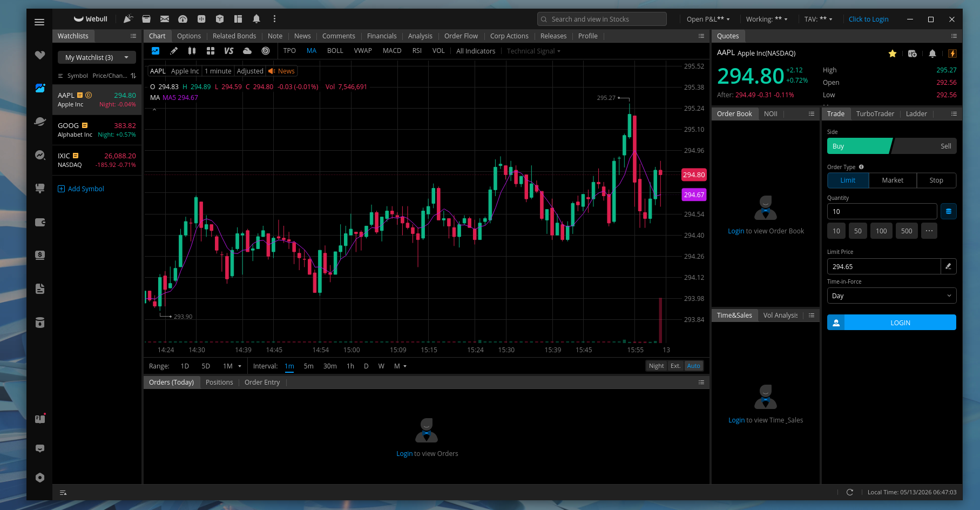
Task: Open the Order Flow tab
Action: pyautogui.click(x=461, y=36)
